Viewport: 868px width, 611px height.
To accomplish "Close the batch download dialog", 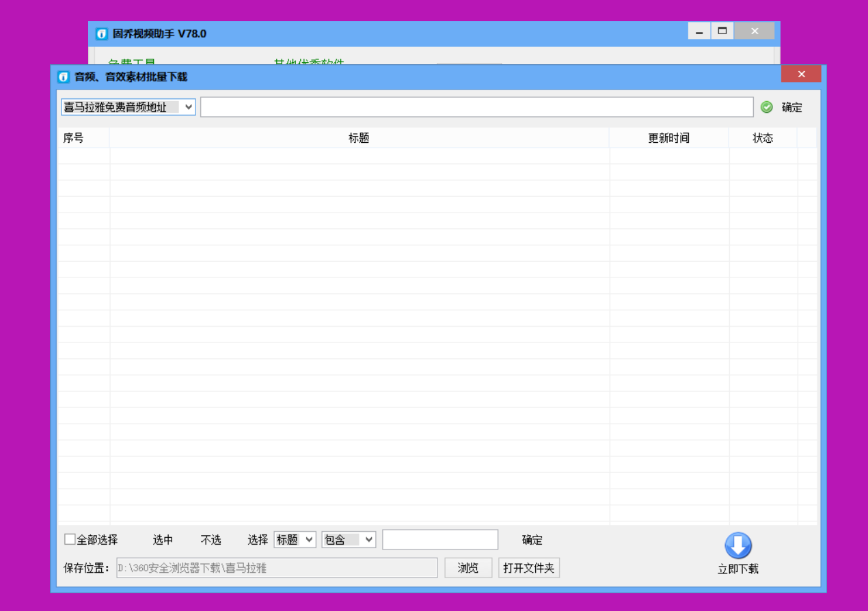I will [x=801, y=74].
